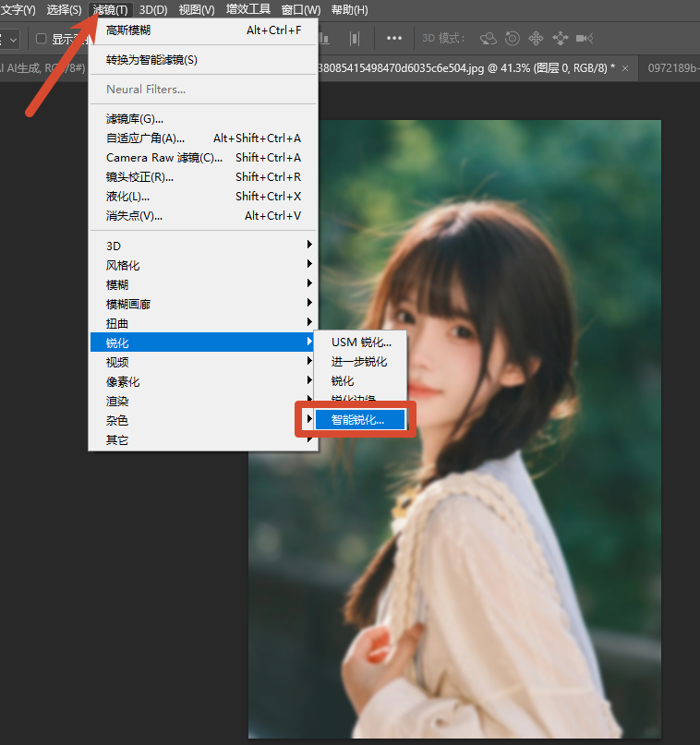Open the 文字(Y) menu
The image size is (700, 745).
tap(18, 10)
